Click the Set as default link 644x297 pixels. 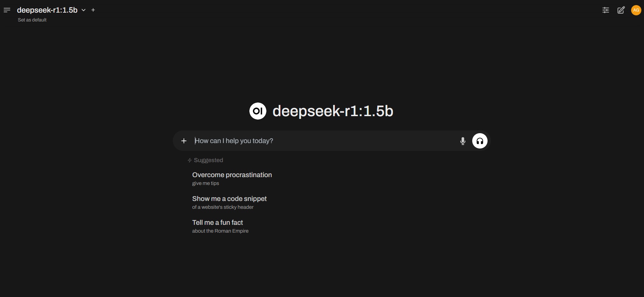coord(32,20)
